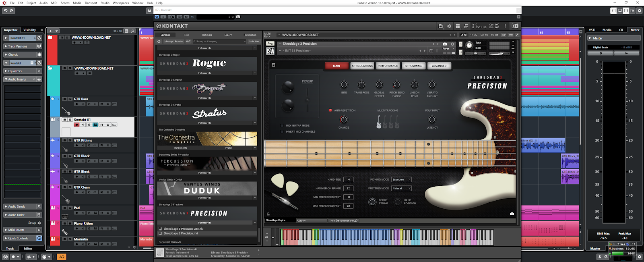Select channel range 17-32
The image size is (644, 262).
(474, 35)
